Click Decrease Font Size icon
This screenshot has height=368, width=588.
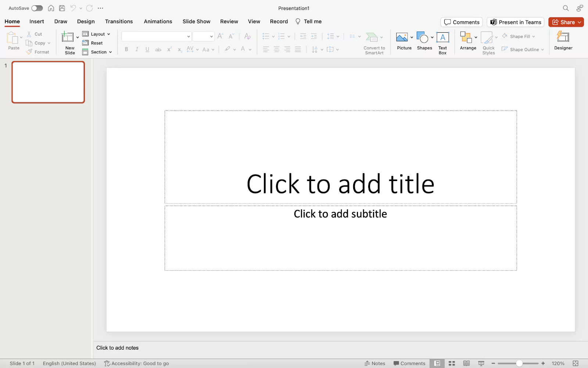tap(231, 36)
